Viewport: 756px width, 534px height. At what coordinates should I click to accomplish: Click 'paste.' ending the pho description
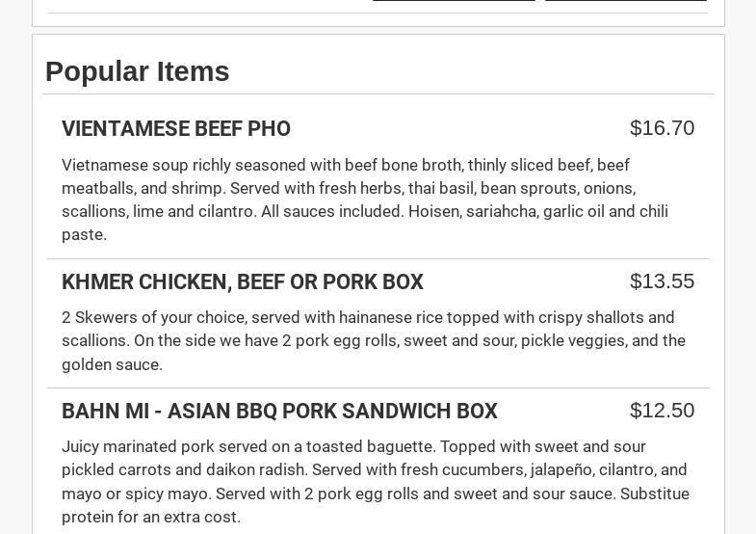pyautogui.click(x=84, y=234)
